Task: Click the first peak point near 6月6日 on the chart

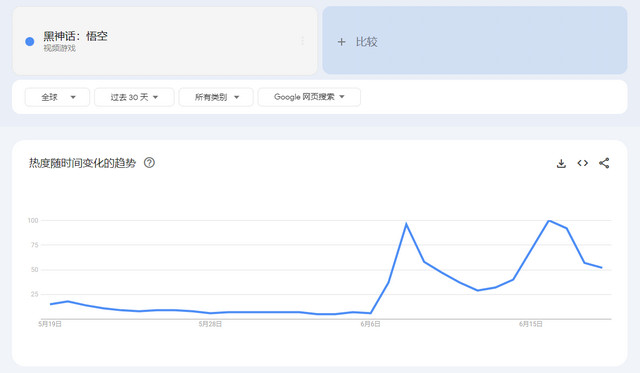Action: coord(406,224)
